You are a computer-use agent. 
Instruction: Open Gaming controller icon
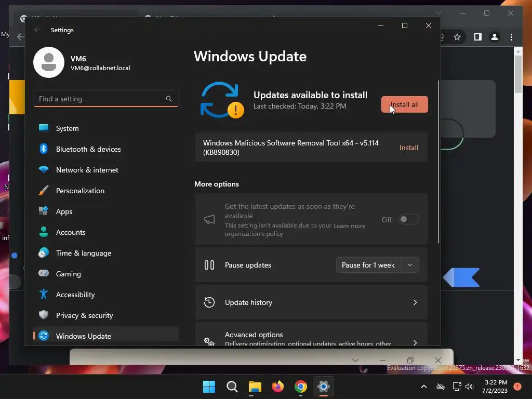44,273
